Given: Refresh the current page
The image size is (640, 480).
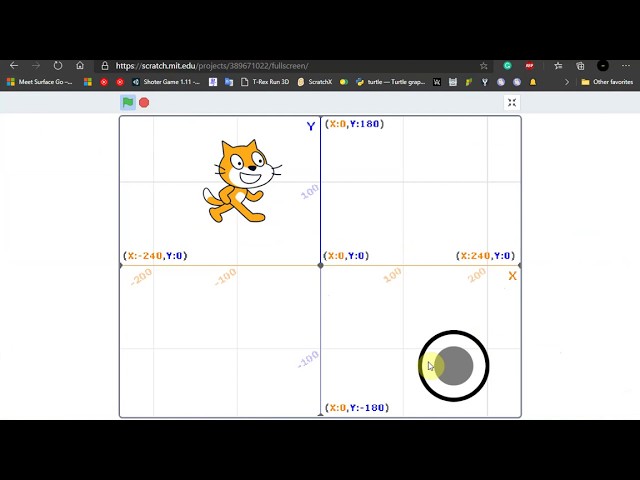Looking at the screenshot, I should (x=58, y=66).
